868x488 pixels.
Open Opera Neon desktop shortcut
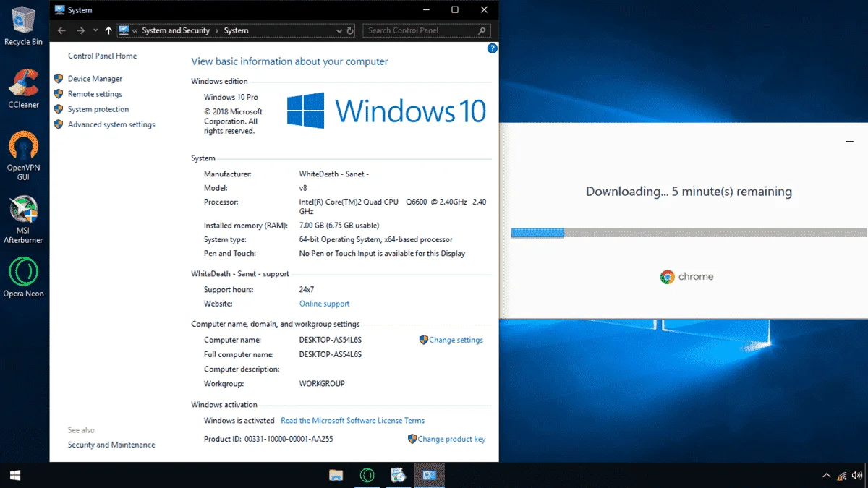pyautogui.click(x=23, y=278)
